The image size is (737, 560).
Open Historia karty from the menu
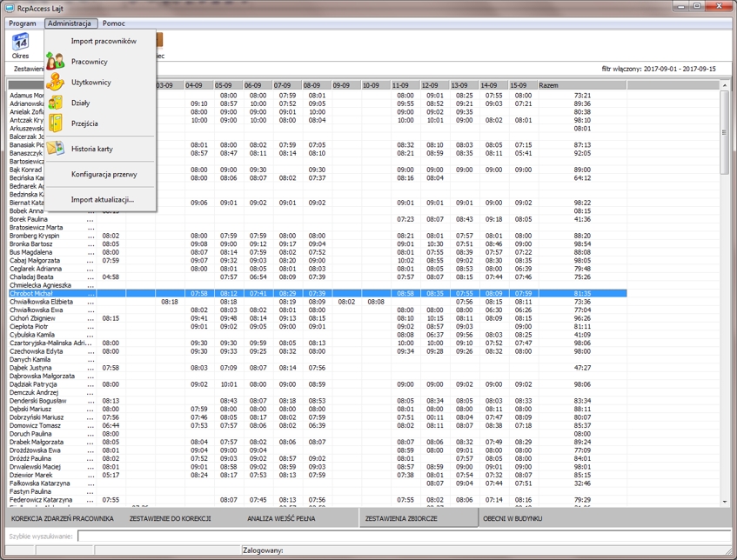click(91, 149)
